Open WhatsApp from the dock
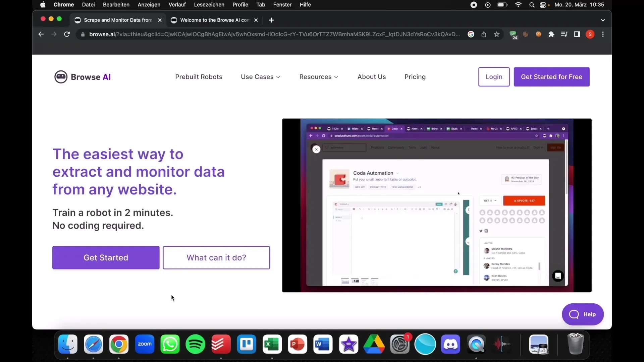The image size is (644, 362). point(170,344)
